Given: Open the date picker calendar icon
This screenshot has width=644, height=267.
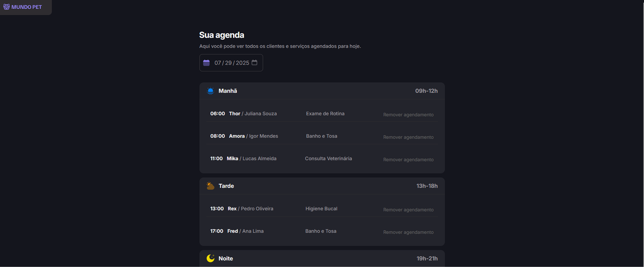Looking at the screenshot, I should tap(254, 62).
